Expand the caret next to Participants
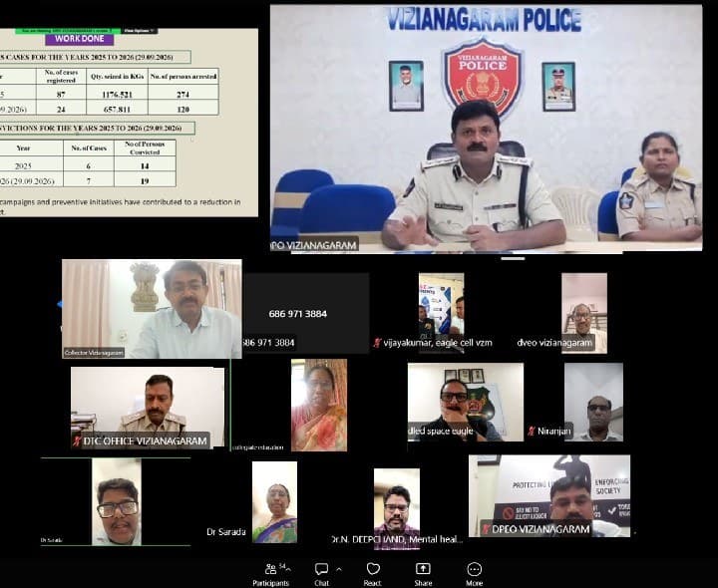The width and height of the screenshot is (718, 588). 288,570
